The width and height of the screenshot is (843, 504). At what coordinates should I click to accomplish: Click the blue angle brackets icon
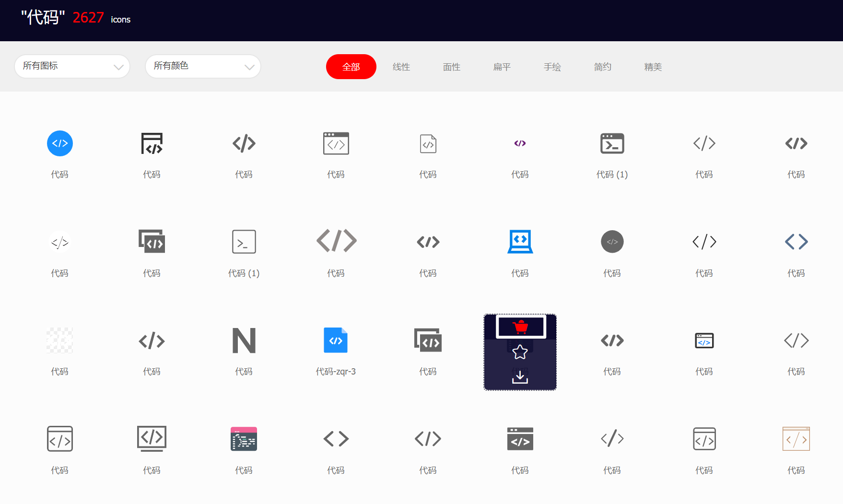coord(796,242)
